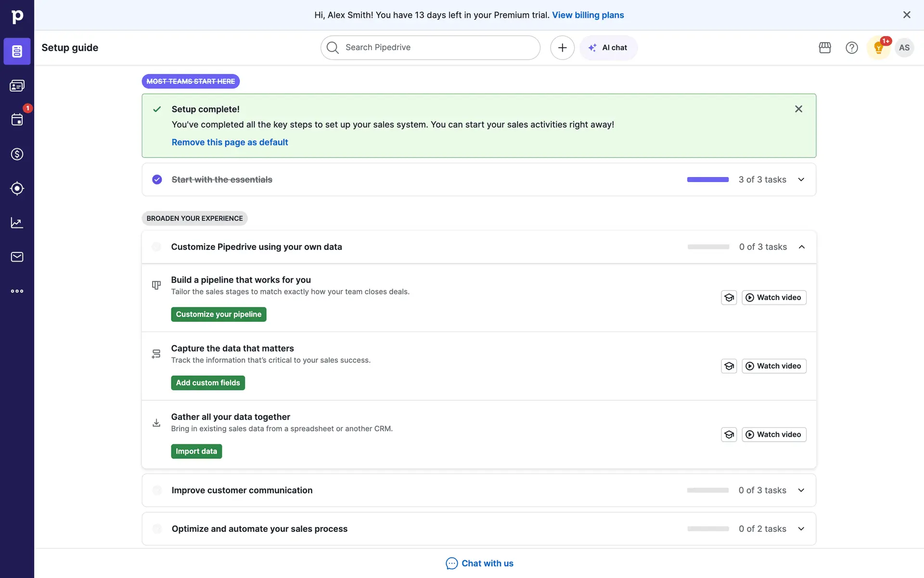
Task: Collapse 'Customize Pipedrive using your own data'
Action: point(801,247)
